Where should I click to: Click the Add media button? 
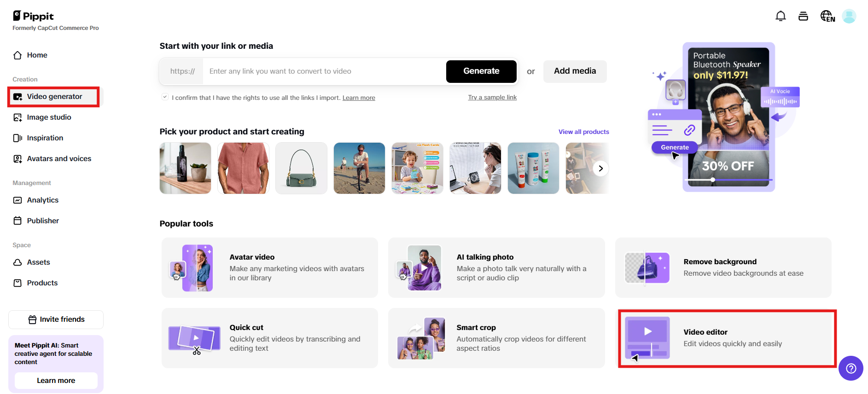tap(575, 71)
